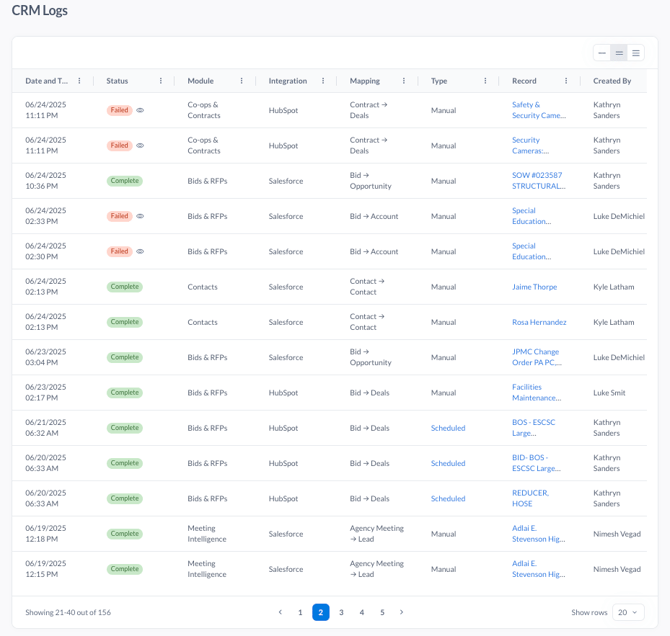Select the compact row density icon
The height and width of the screenshot is (636, 670).
(602, 53)
